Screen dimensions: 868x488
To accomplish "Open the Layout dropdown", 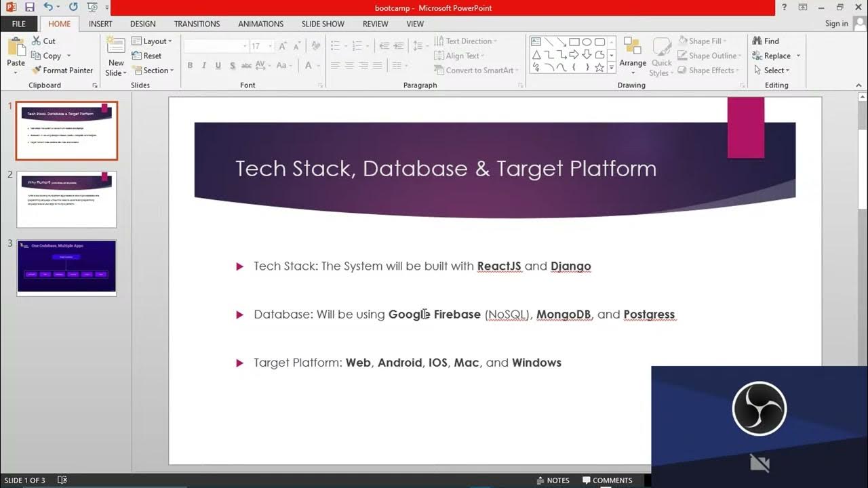I will [152, 41].
